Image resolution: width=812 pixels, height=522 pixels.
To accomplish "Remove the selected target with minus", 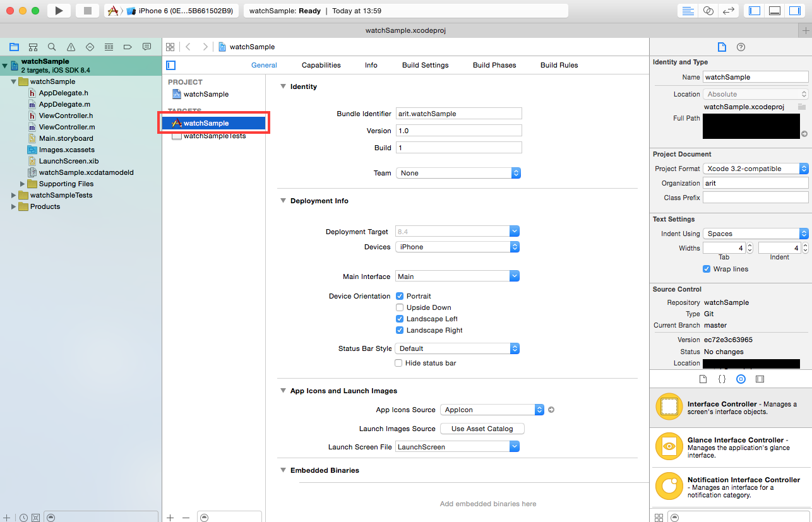I will (x=186, y=517).
